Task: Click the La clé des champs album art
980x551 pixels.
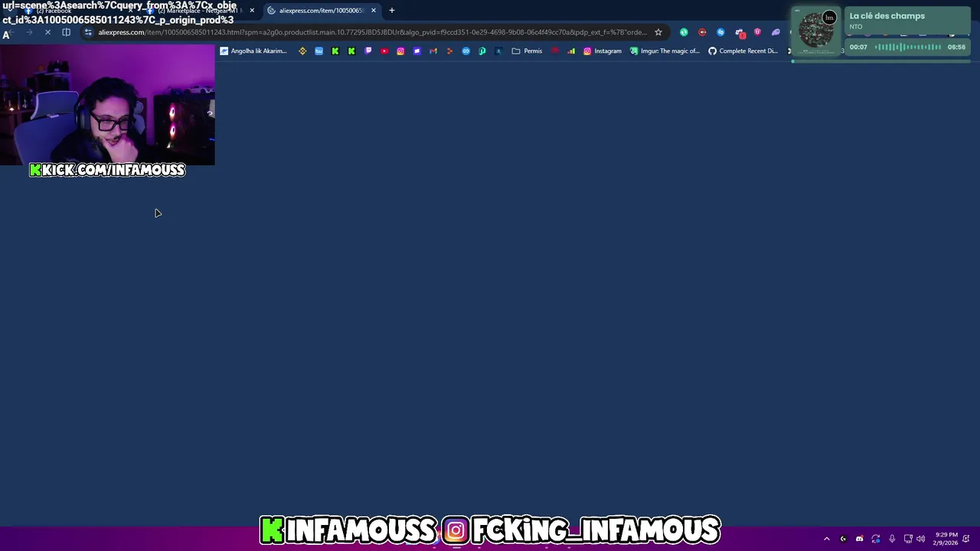Action: (816, 31)
